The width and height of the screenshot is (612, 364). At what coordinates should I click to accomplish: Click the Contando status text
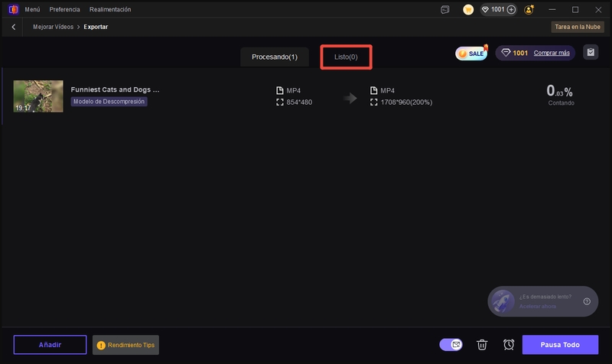coord(561,103)
